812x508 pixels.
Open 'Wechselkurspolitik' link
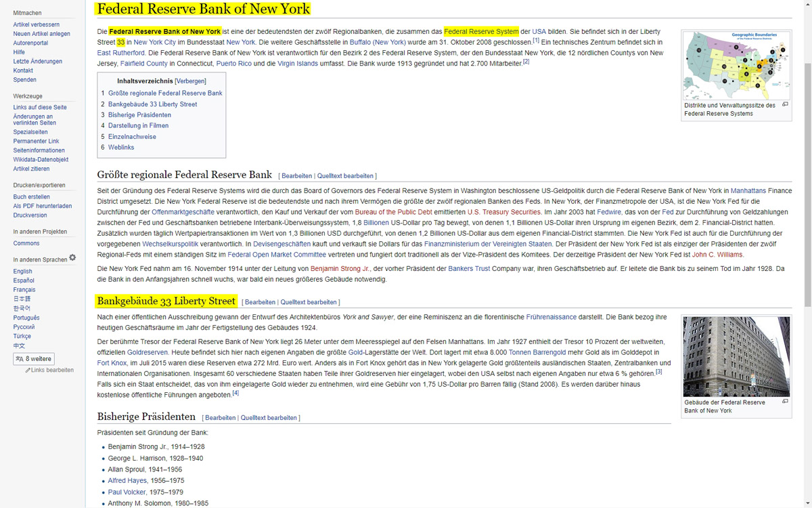(x=170, y=244)
